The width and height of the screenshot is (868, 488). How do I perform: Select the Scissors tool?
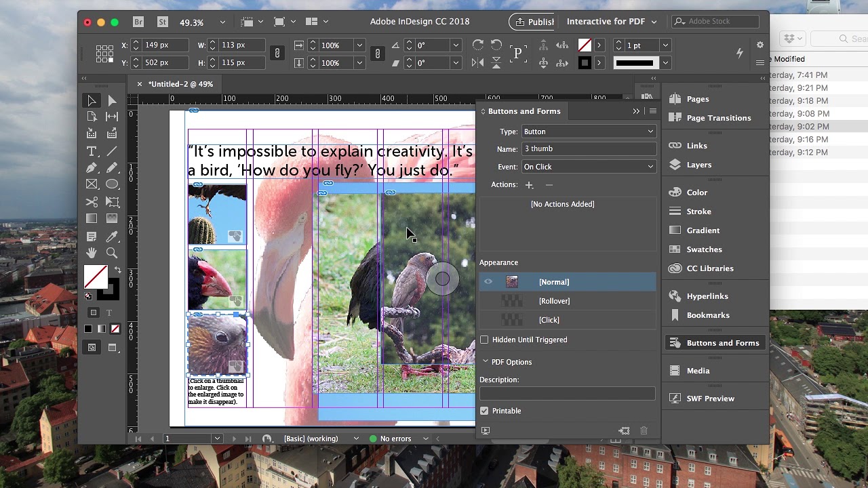click(x=92, y=202)
